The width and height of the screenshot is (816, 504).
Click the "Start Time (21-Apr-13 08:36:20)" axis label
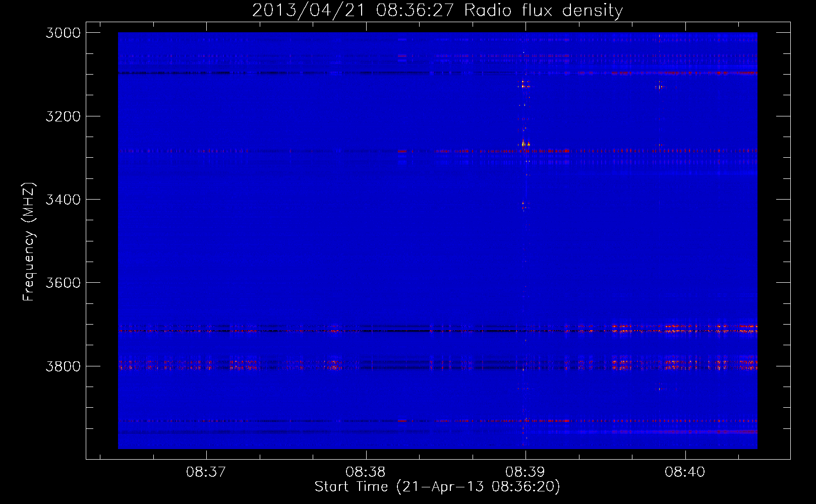click(x=437, y=487)
